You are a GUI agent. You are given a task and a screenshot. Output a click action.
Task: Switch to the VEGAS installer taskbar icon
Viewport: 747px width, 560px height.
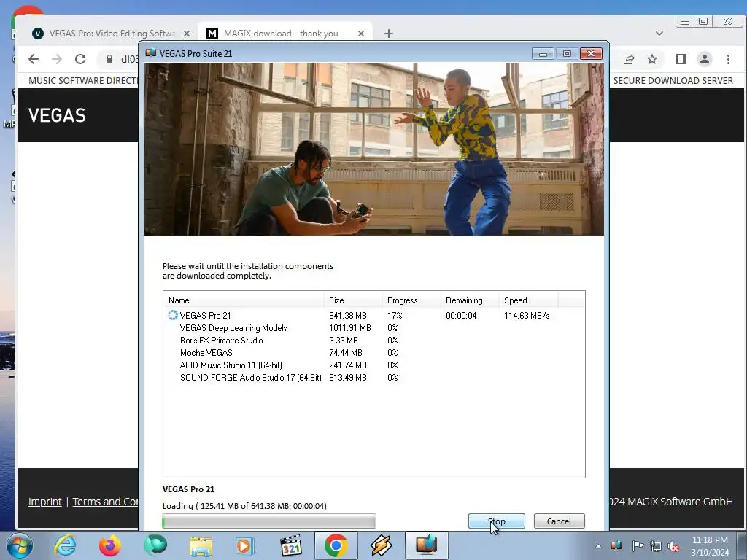426,545
